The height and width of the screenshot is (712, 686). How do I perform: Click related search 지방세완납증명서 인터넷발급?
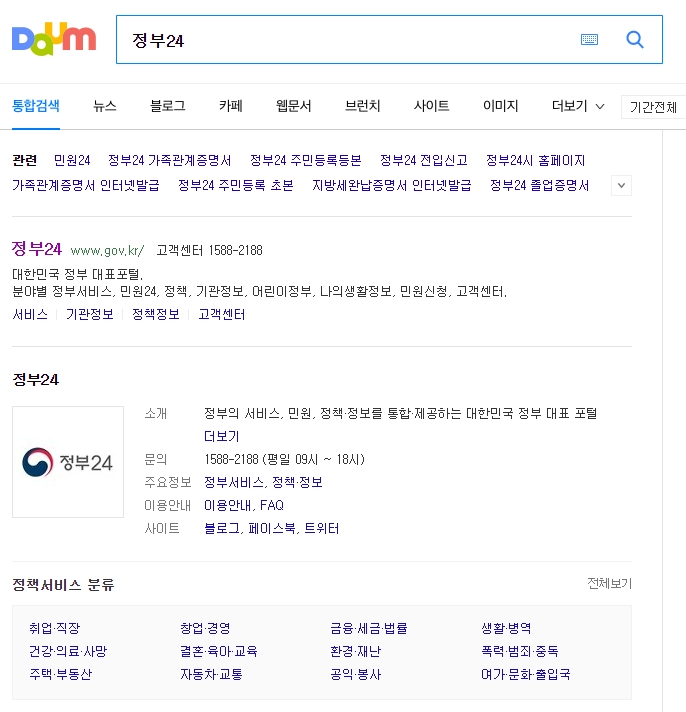pos(392,185)
